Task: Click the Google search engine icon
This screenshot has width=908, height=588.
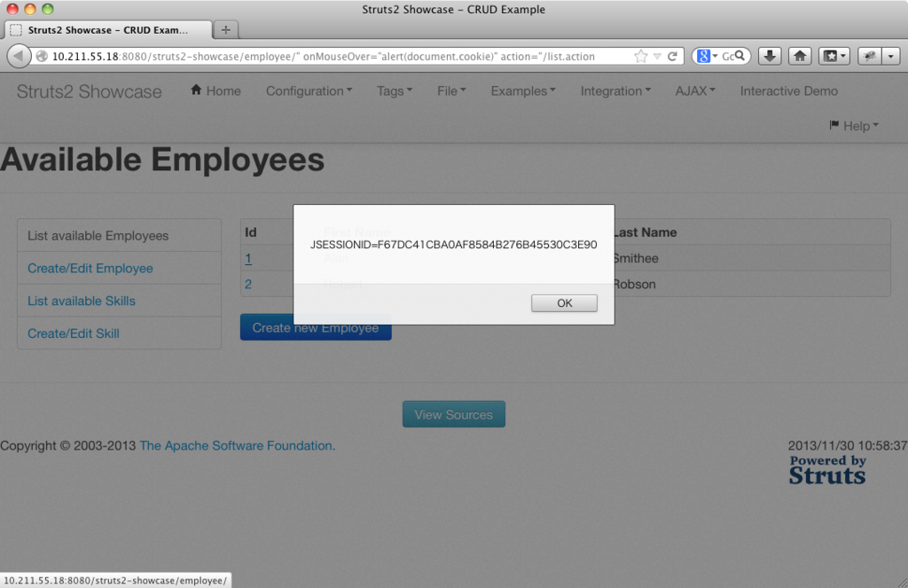Action: pyautogui.click(x=703, y=56)
